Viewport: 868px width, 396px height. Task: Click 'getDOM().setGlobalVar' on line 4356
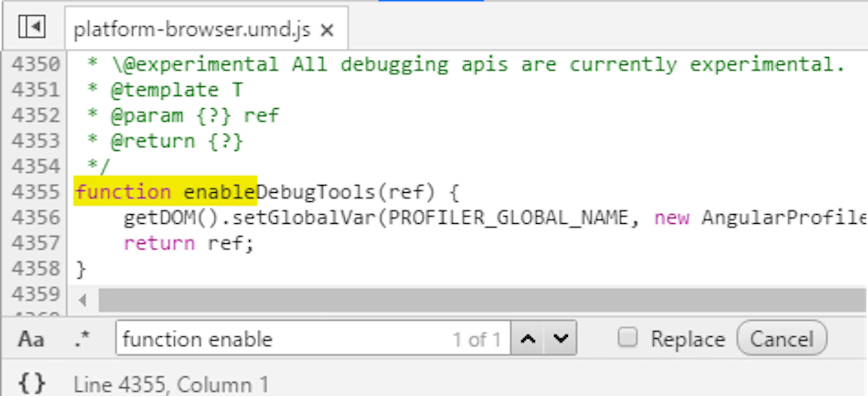tap(250, 218)
